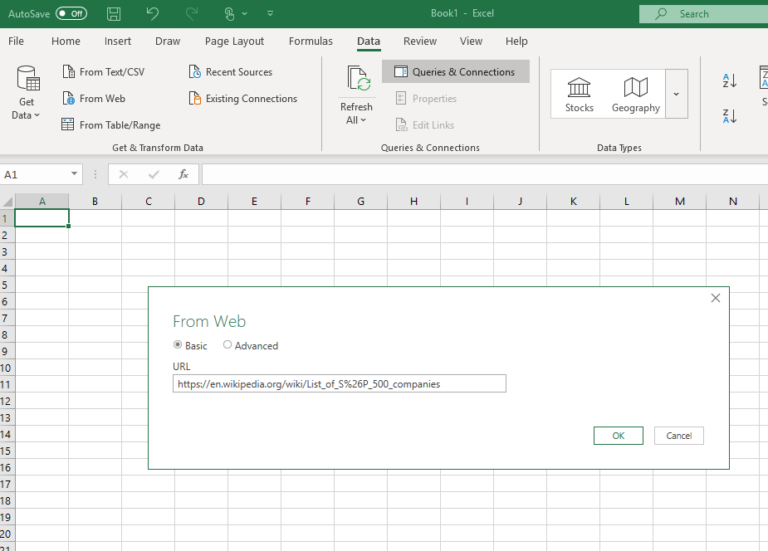Choose the Stocks data type
The width and height of the screenshot is (768, 551).
click(579, 94)
